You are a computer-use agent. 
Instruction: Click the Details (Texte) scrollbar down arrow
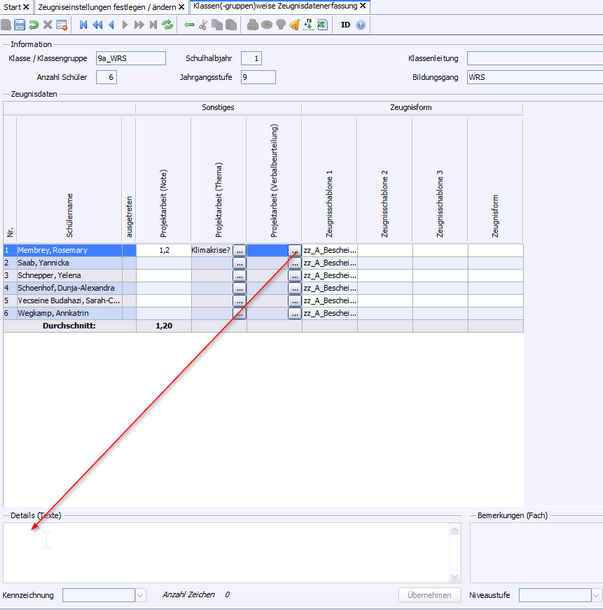(456, 577)
